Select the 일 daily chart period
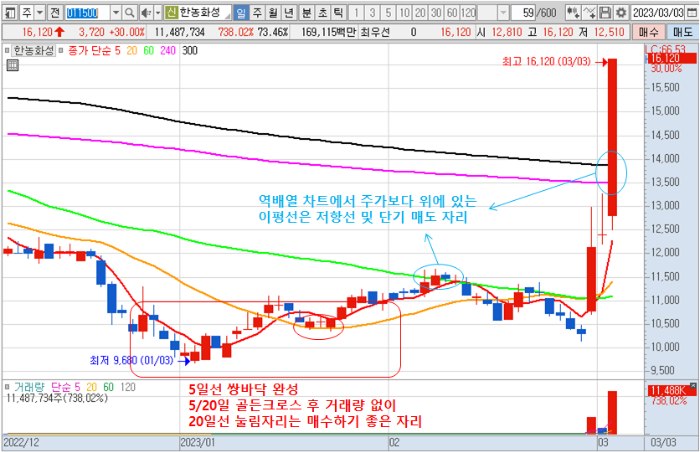Screen dimensions: 700x452 [241, 13]
